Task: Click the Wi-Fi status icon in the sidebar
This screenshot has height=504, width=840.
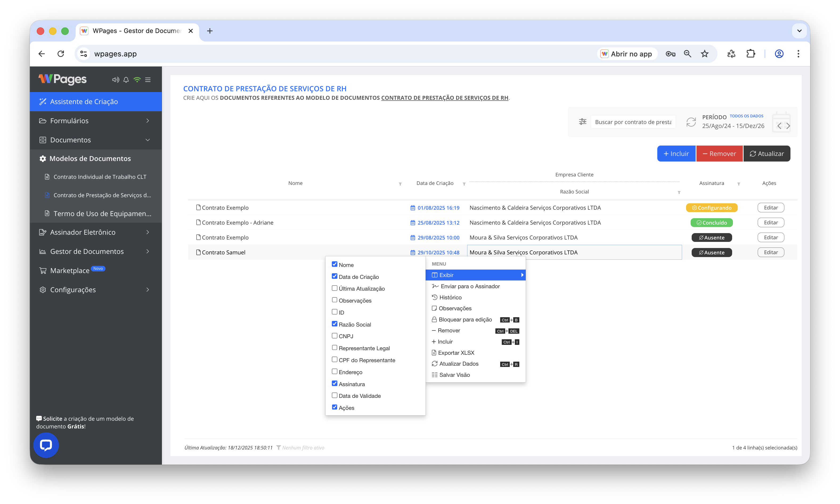Action: [x=137, y=80]
